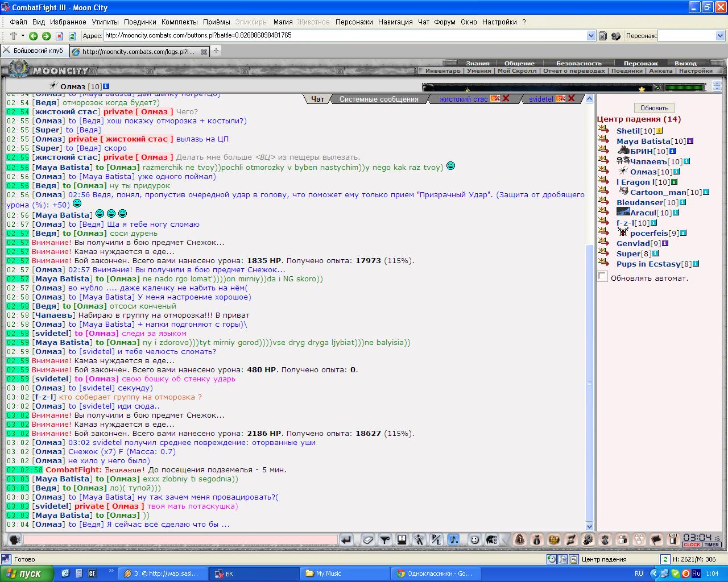Open the Навигация menu
Viewport: 728px width, 582px height.
pyautogui.click(x=395, y=22)
